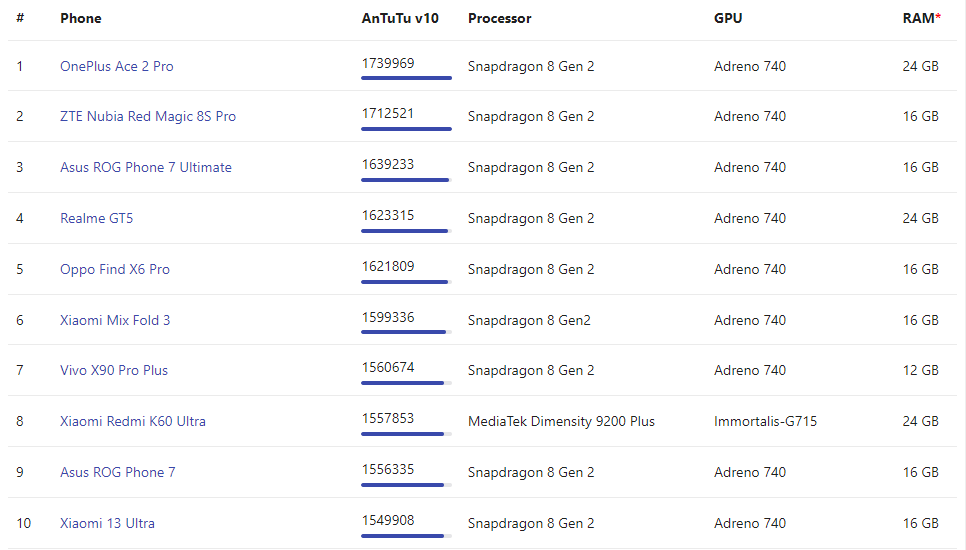Sort by the AnTuTu v10 column header

click(x=400, y=18)
